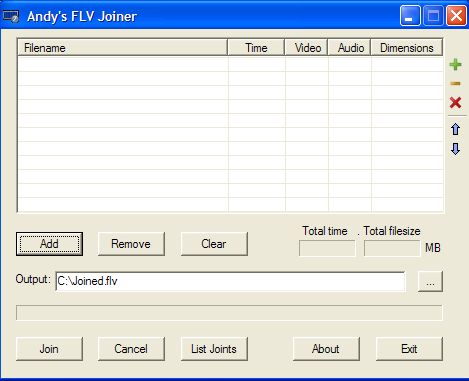Open the About dialog
This screenshot has width=469, height=381.
click(x=326, y=349)
